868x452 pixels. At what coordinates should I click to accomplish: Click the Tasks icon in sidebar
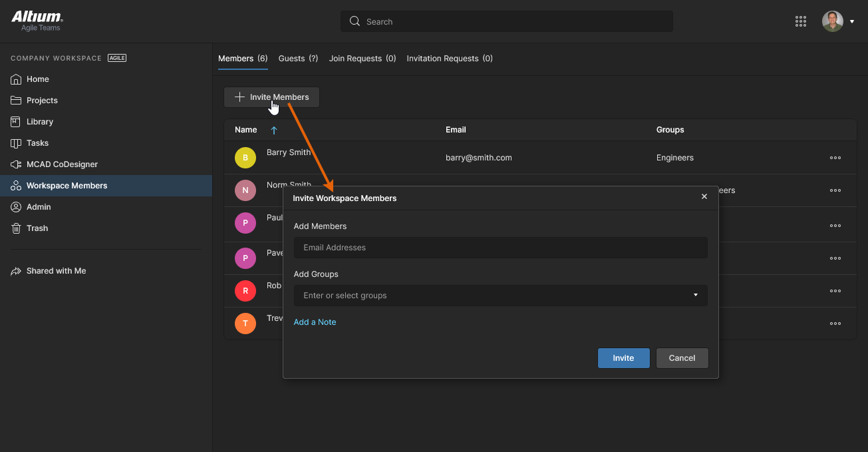(x=15, y=143)
